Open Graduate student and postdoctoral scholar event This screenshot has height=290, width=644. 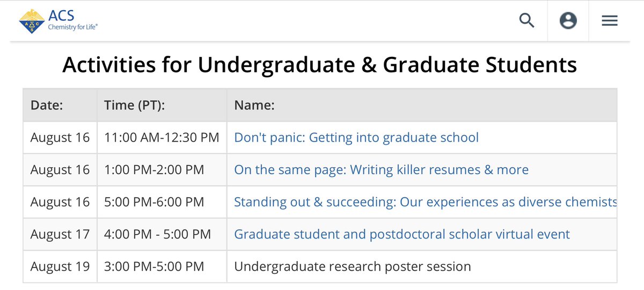coord(402,234)
